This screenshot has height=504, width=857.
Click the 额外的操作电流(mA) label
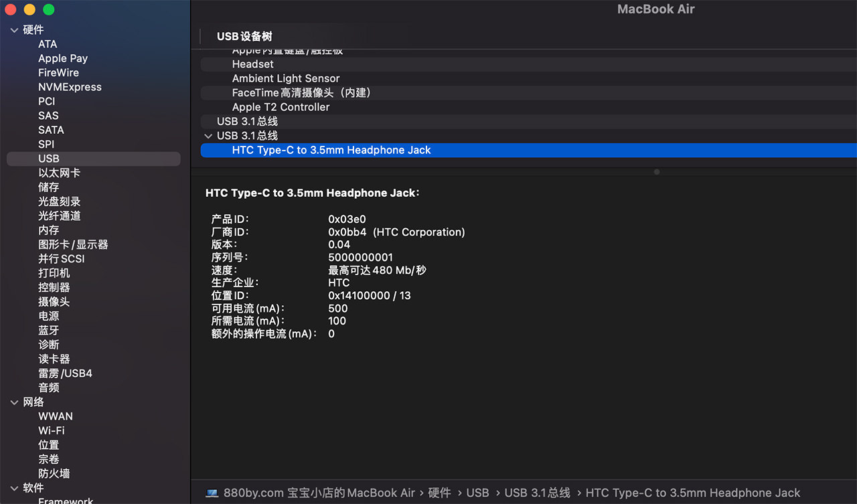point(264,334)
